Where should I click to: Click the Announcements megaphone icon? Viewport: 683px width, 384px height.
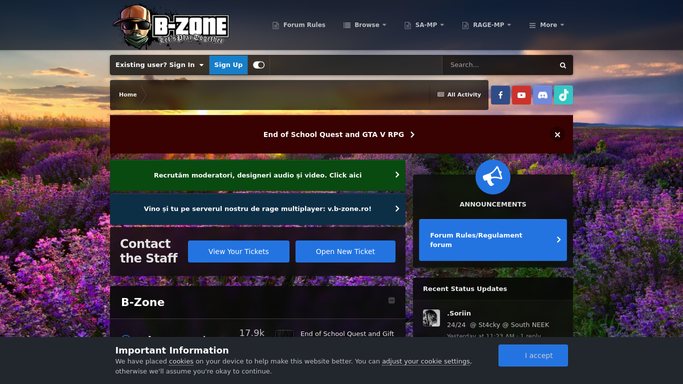493,177
